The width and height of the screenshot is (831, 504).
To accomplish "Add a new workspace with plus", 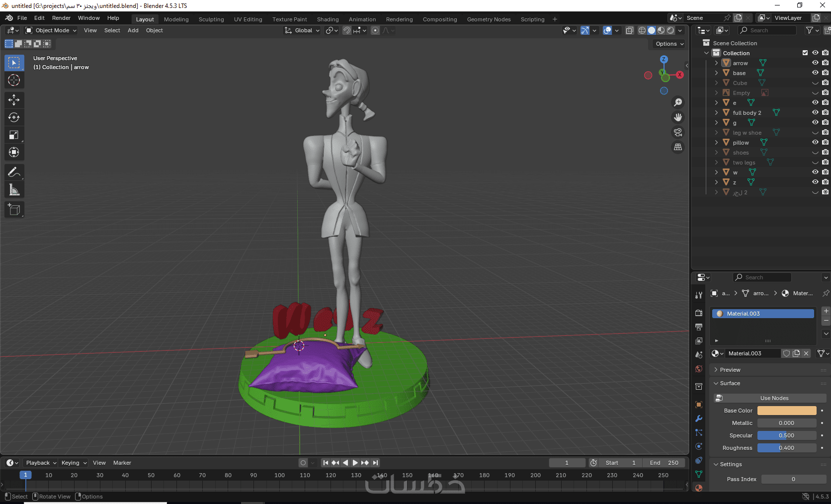I will click(x=555, y=19).
